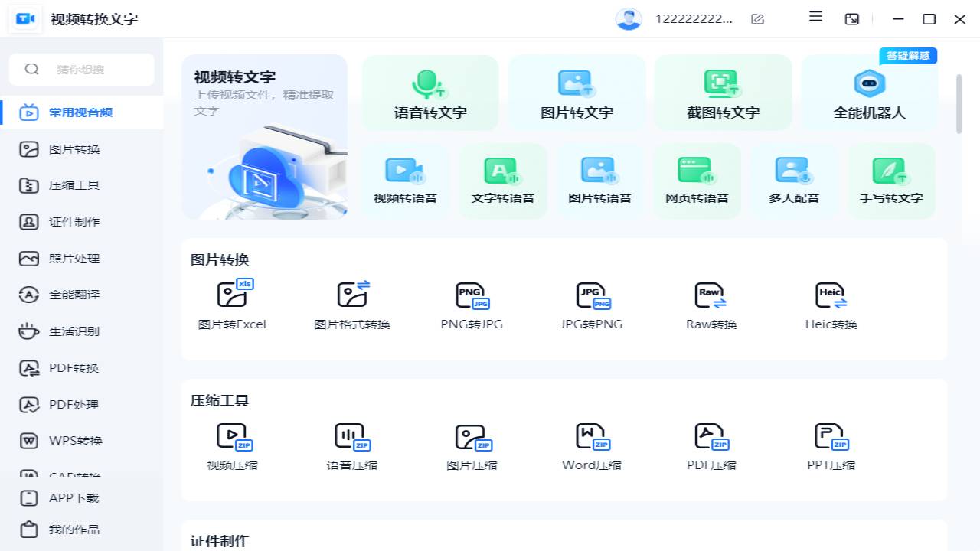The height and width of the screenshot is (551, 980).
Task: Open APP下载 in the sidebar
Action: (81, 498)
